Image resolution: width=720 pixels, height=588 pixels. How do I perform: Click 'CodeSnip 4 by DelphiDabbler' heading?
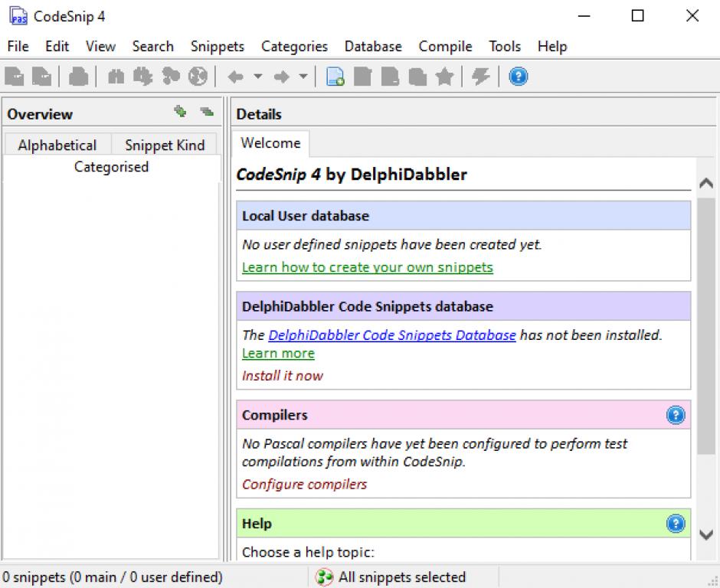(352, 175)
